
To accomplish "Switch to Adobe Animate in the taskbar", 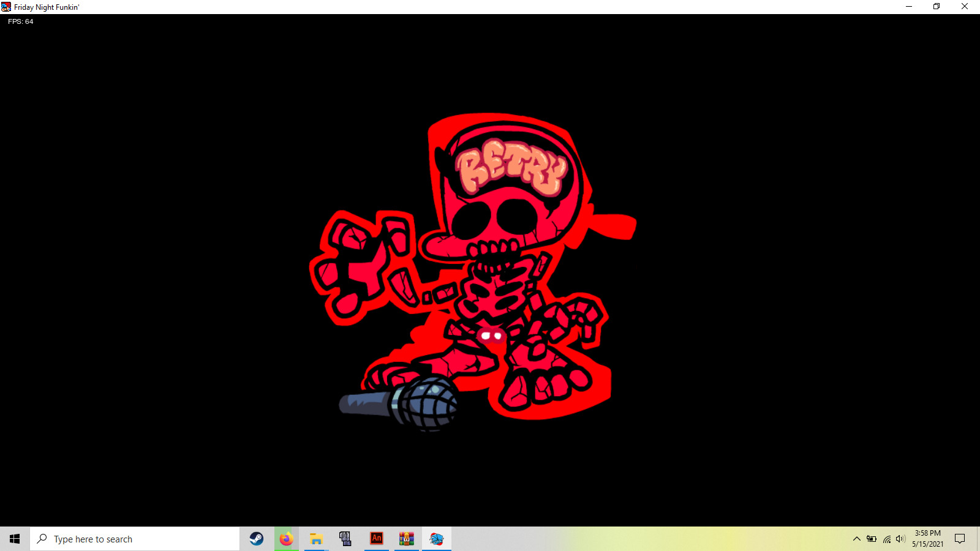I will point(376,539).
